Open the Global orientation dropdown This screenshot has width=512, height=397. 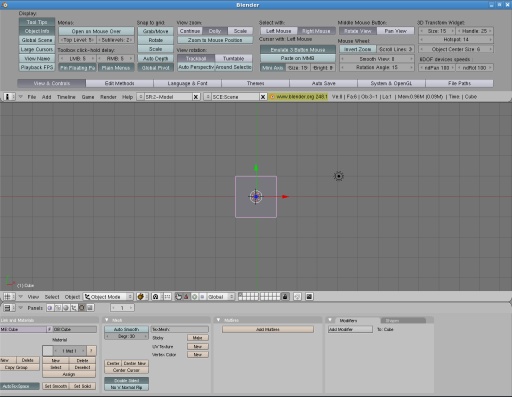[221, 297]
